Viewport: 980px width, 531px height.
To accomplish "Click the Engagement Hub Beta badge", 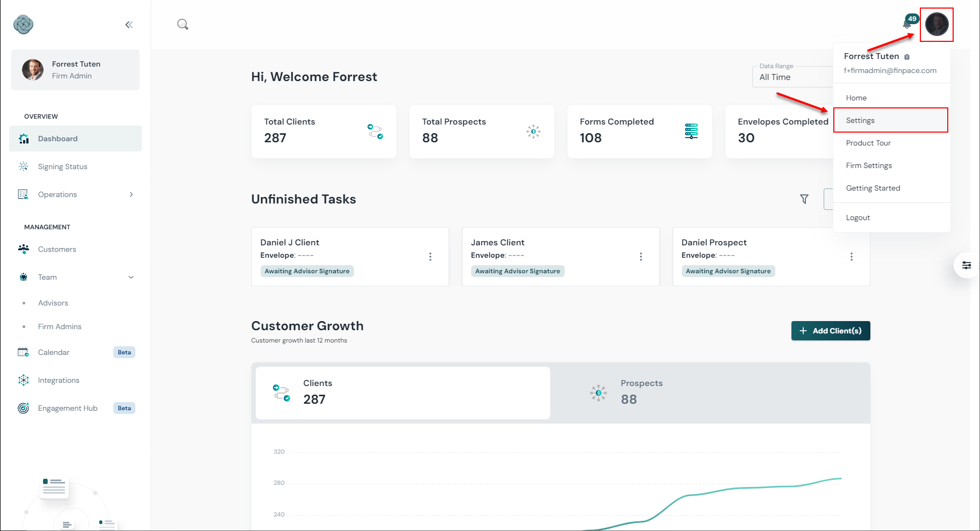I will click(124, 408).
